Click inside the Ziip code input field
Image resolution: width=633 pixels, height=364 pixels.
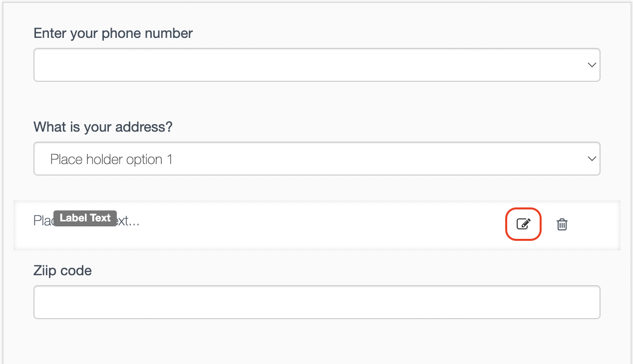(x=317, y=302)
